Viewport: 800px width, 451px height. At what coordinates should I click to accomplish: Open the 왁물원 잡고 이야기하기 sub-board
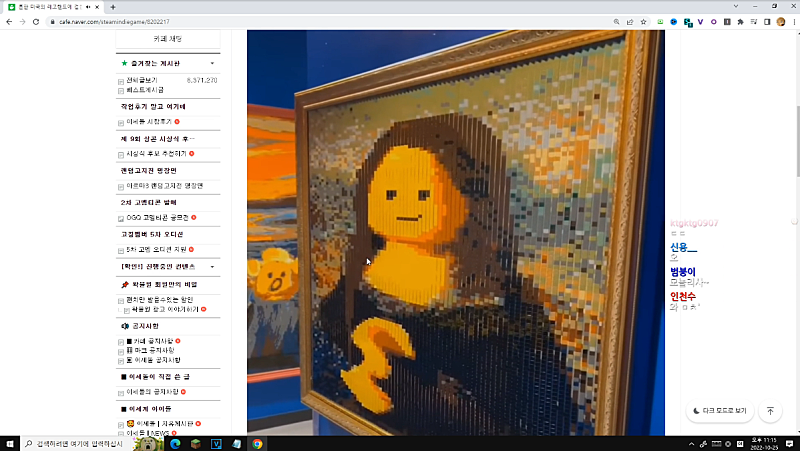tap(165, 310)
